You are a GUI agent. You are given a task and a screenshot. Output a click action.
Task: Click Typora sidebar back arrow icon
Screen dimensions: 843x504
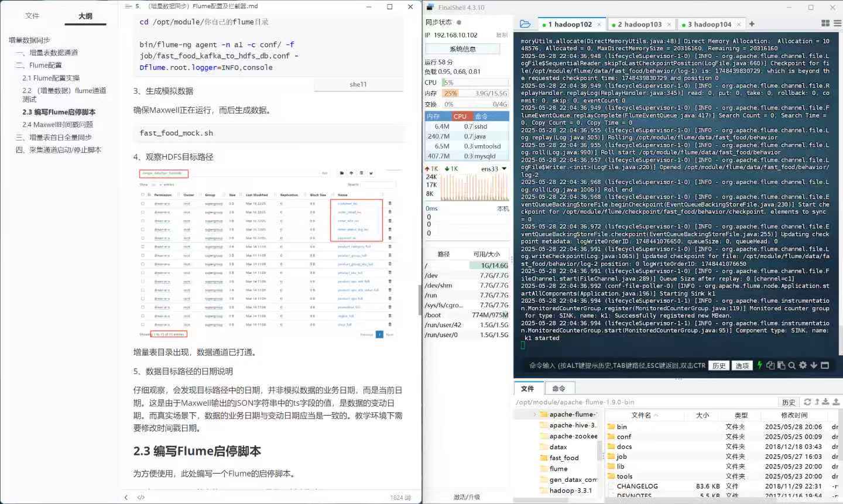coord(126,498)
